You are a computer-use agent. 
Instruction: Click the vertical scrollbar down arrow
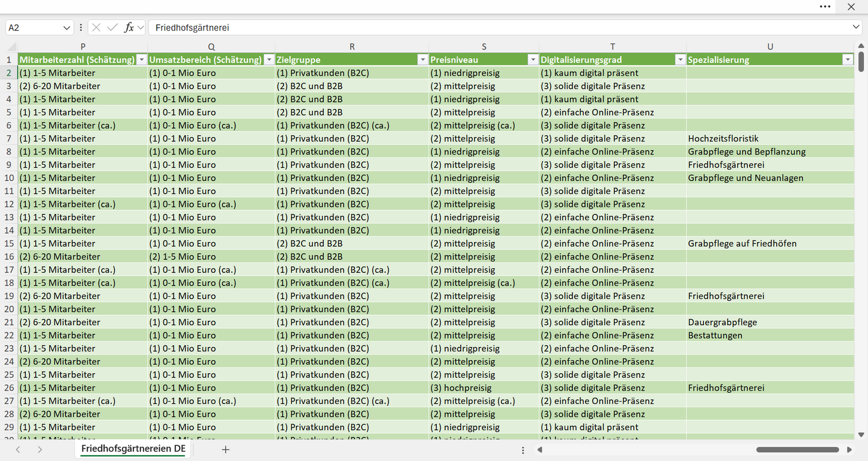861,435
